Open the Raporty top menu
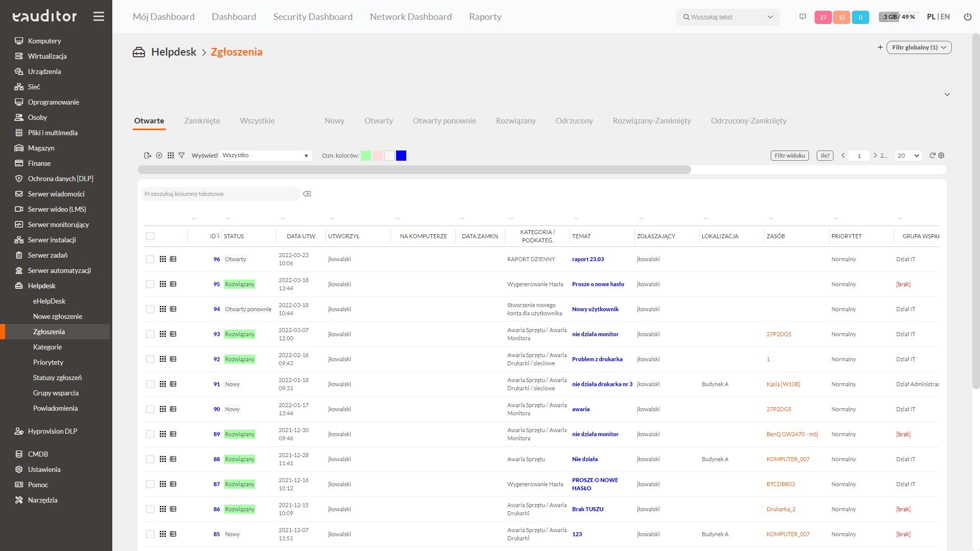The height and width of the screenshot is (551, 980). coord(485,17)
